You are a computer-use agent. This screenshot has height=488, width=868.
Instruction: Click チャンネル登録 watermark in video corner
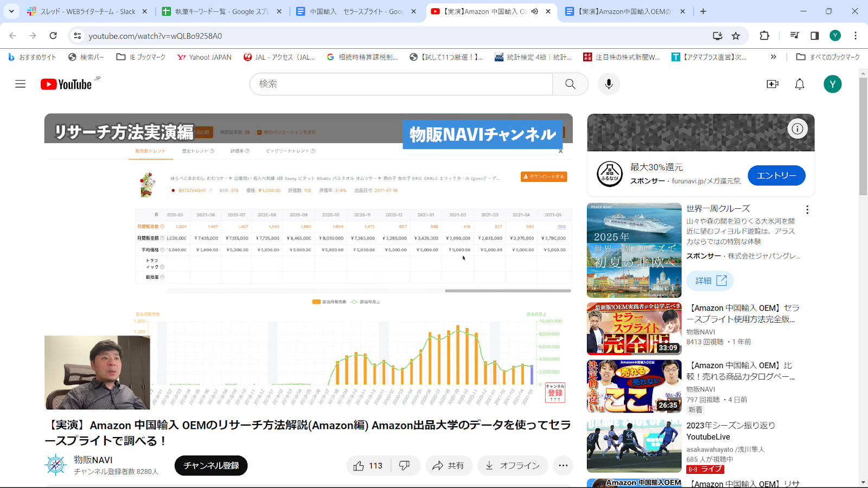point(555,393)
